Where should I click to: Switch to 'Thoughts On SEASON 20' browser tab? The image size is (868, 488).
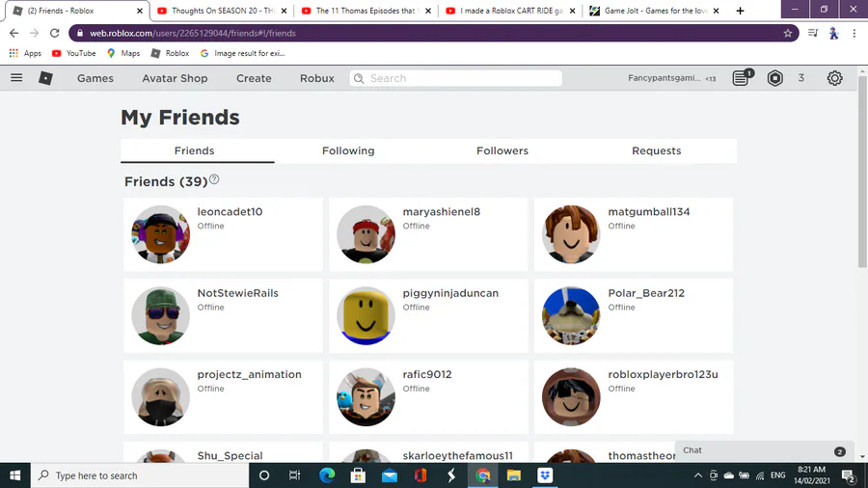tap(222, 11)
